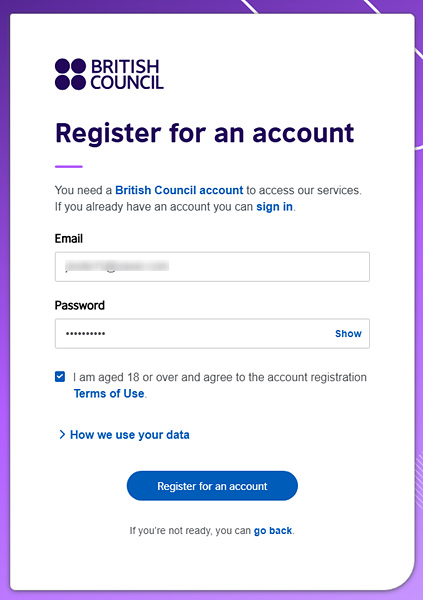This screenshot has height=600, width=423.
Task: Click the 'Register for an account' page heading
Action: point(204,133)
